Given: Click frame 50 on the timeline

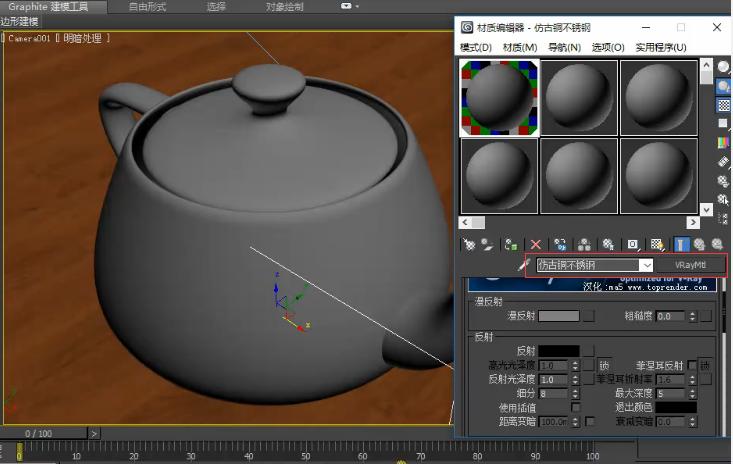Looking at the screenshot, I should click(x=305, y=455).
